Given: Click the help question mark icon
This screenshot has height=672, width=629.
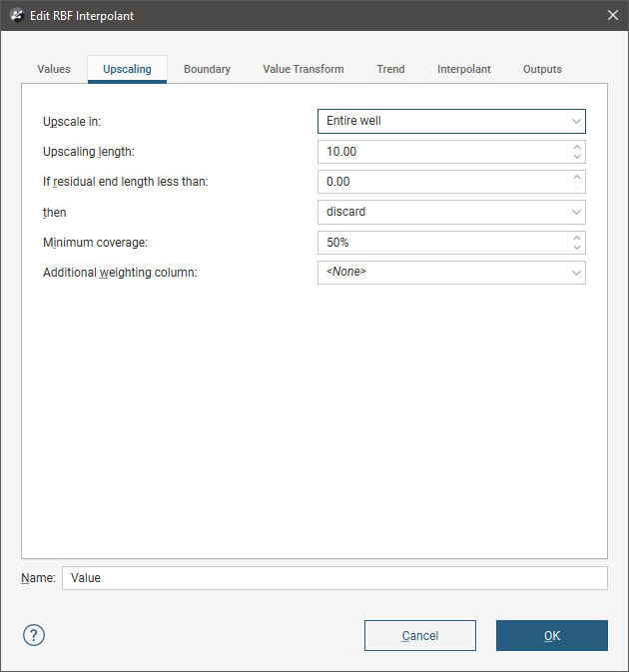Looking at the screenshot, I should (x=34, y=635).
